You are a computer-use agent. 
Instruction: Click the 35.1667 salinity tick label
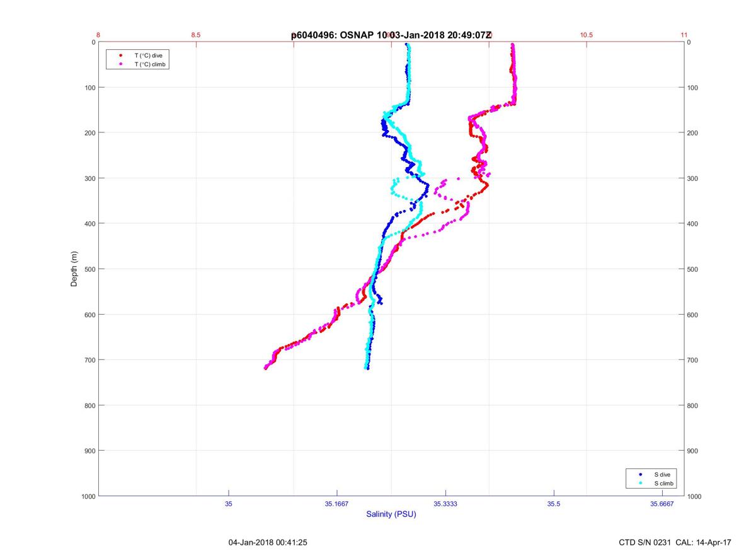click(x=337, y=503)
